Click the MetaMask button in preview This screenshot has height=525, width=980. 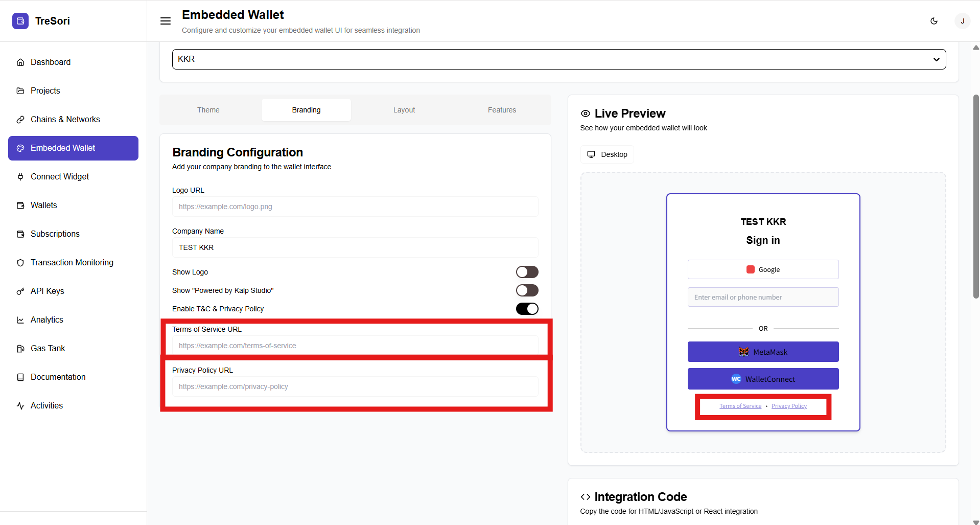tap(763, 352)
